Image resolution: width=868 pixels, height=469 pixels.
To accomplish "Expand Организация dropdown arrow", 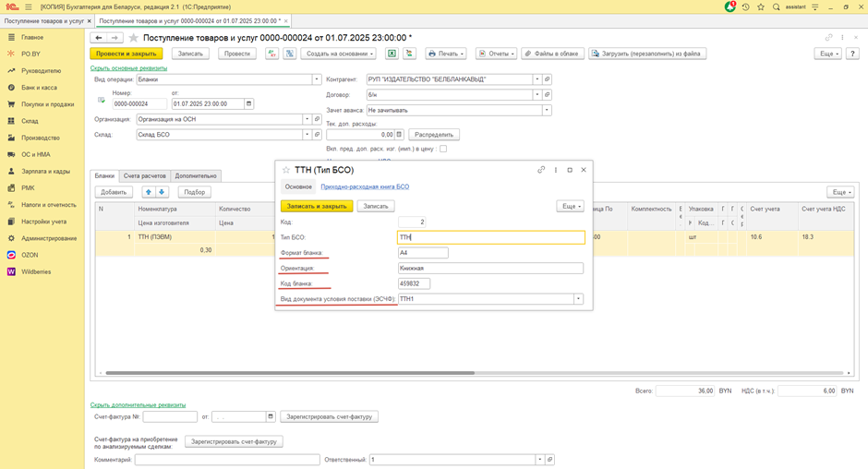I will [x=307, y=119].
